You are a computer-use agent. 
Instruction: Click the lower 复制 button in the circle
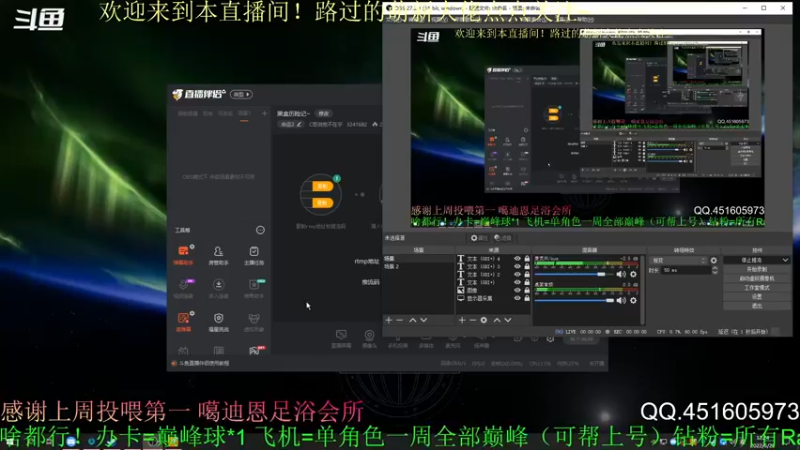point(322,203)
